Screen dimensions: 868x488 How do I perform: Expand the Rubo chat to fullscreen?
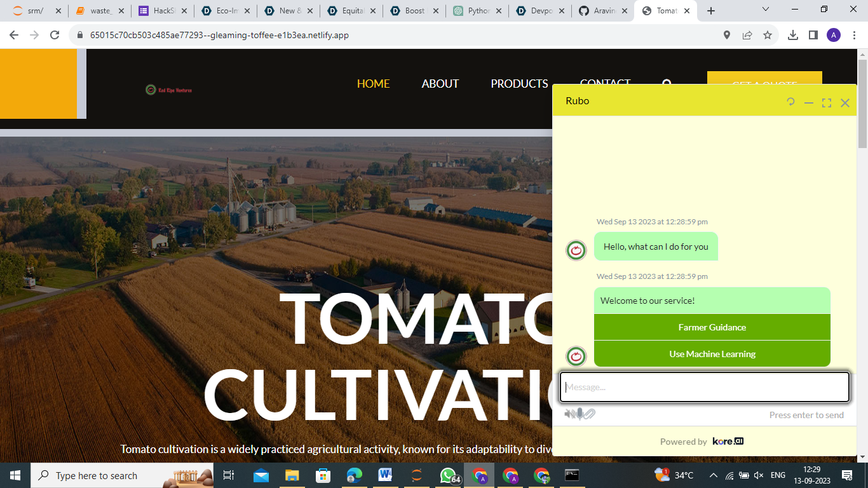[827, 102]
